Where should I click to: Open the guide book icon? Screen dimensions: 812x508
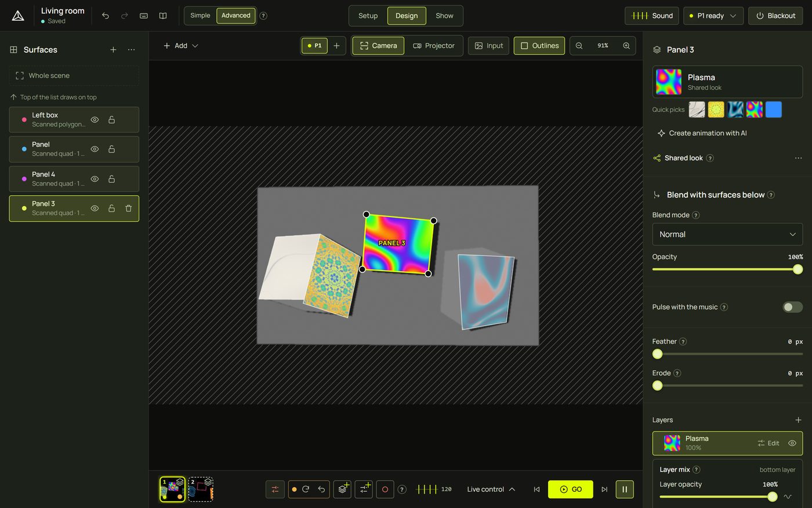163,16
